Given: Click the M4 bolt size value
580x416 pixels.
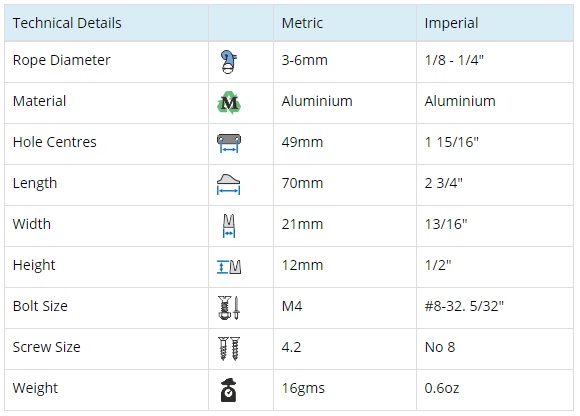Looking at the screenshot, I should 292,306.
